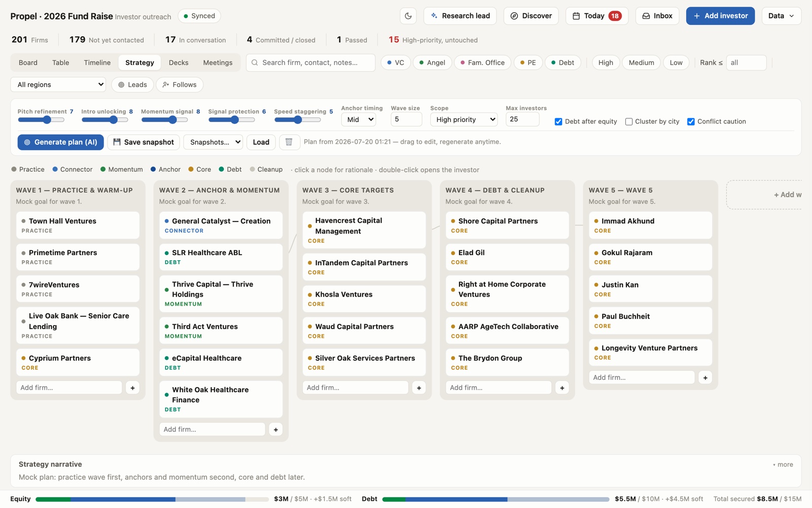Adjust the Pitch refinement slider
Viewport: 812px width, 508px height.
(x=41, y=120)
